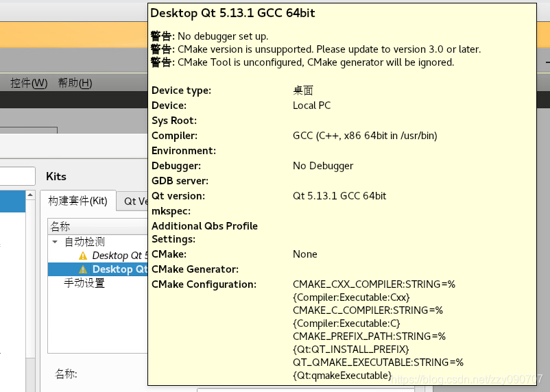Switch to the Qt Versions tab
This screenshot has width=550, height=392.
(132, 201)
